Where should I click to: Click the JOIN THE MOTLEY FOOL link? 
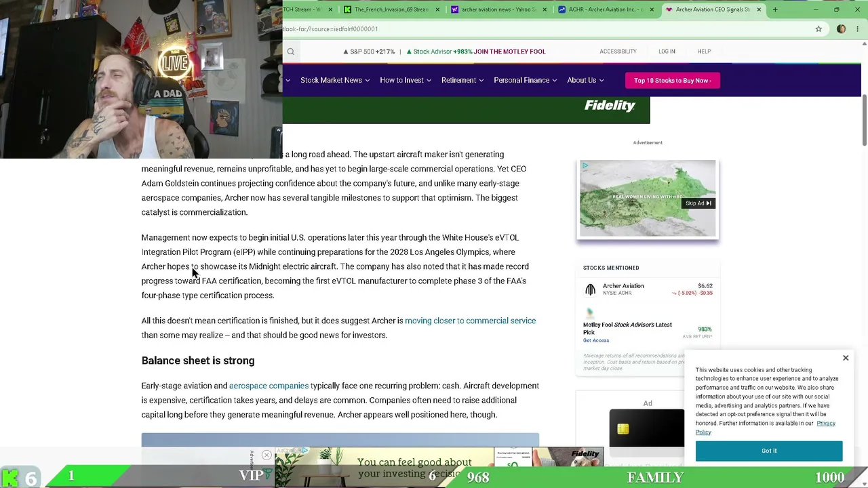509,52
